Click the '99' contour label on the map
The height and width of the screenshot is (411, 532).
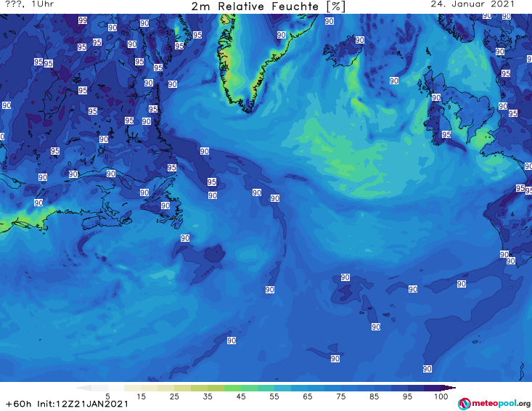coord(83,20)
